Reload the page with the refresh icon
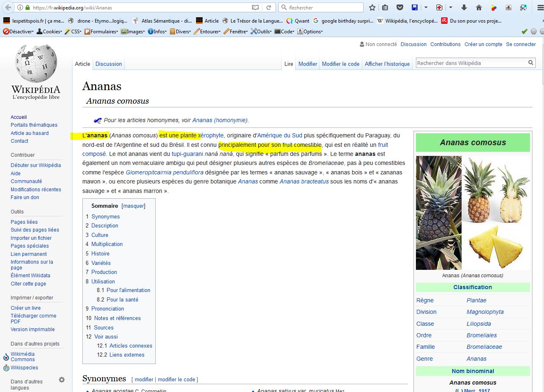Viewport: 544px width, 392px height. coord(268,7)
